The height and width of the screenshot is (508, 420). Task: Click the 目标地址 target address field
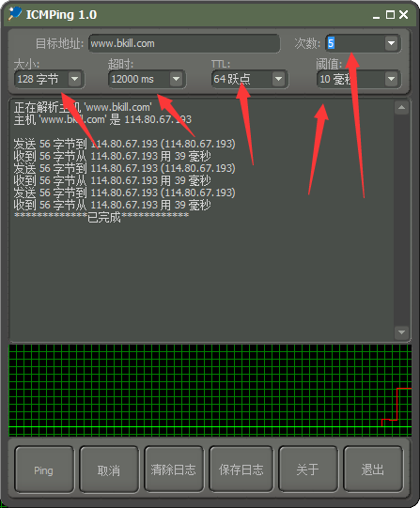pos(184,43)
